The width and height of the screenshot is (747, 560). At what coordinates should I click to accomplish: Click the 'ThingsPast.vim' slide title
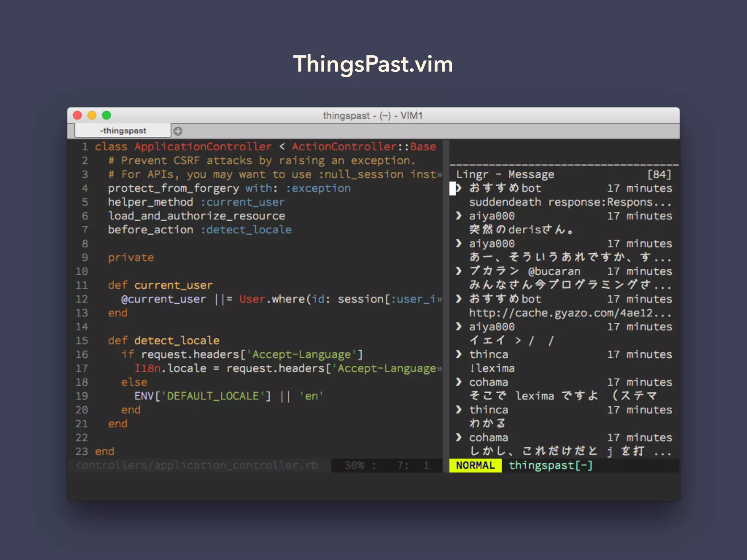click(373, 64)
